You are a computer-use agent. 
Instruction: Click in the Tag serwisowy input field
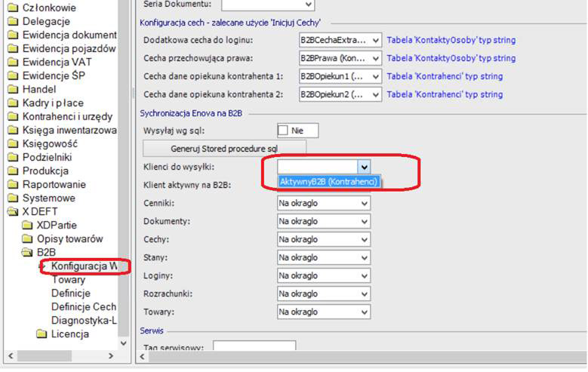[254, 347]
